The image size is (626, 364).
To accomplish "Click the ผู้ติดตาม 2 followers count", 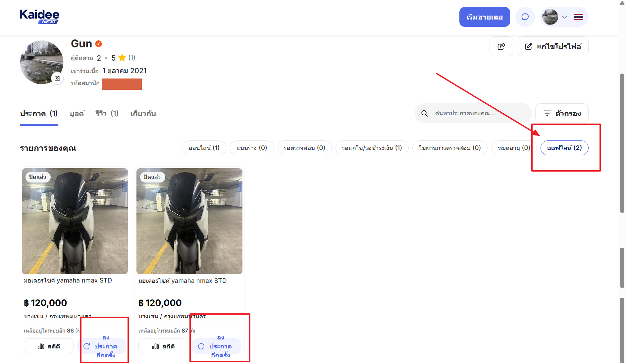I will pos(86,58).
